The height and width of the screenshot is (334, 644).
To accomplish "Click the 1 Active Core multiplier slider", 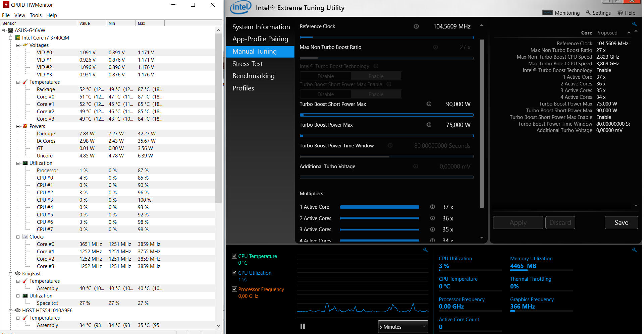I will [x=379, y=207].
